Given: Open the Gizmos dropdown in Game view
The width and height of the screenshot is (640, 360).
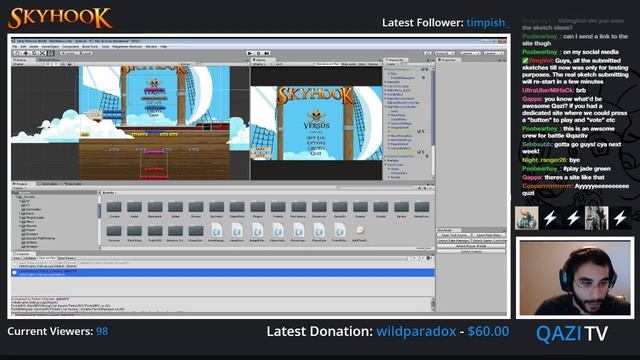Looking at the screenshot, I should 373,64.
